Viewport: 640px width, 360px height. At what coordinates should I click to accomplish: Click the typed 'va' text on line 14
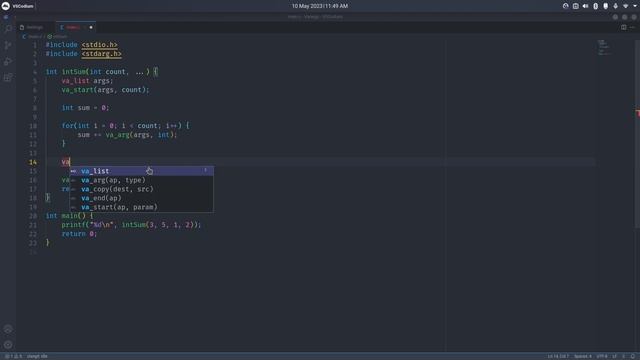click(x=65, y=162)
